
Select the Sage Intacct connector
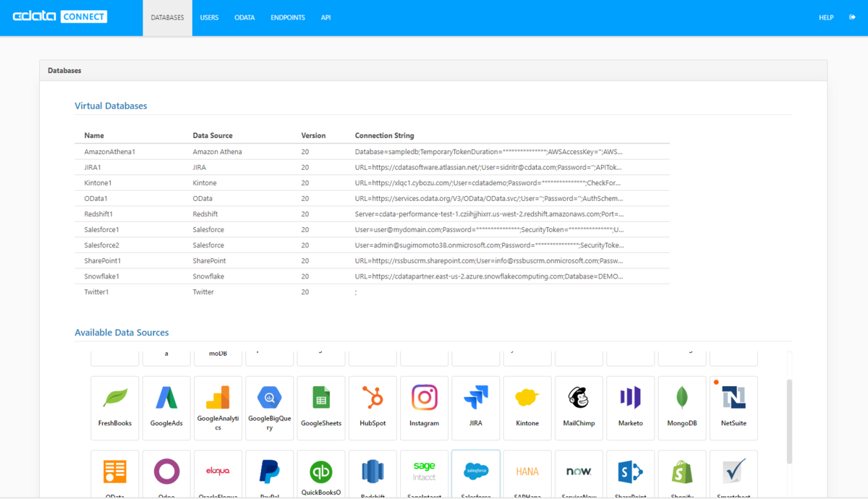coord(424,474)
